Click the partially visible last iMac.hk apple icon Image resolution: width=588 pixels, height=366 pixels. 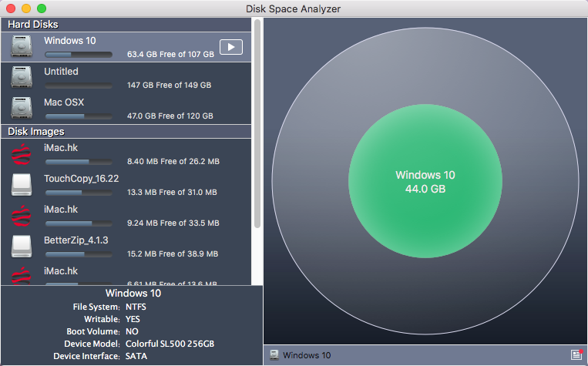pyautogui.click(x=22, y=276)
